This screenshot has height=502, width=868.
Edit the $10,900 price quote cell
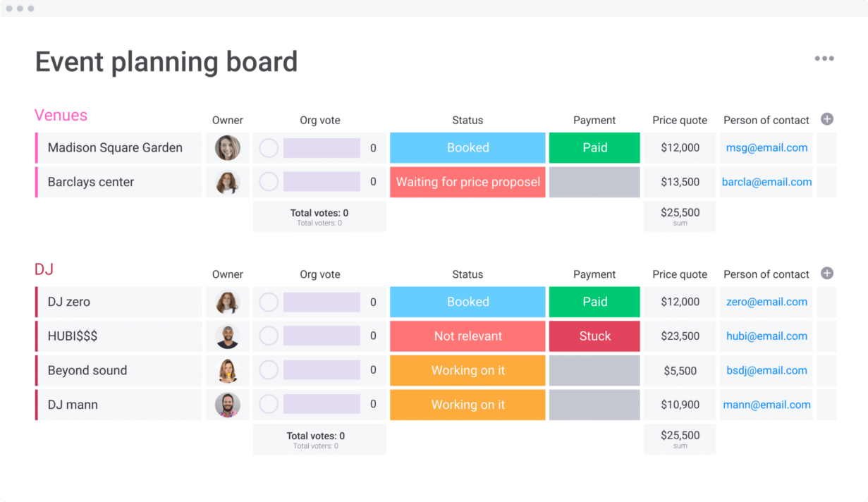coord(680,405)
